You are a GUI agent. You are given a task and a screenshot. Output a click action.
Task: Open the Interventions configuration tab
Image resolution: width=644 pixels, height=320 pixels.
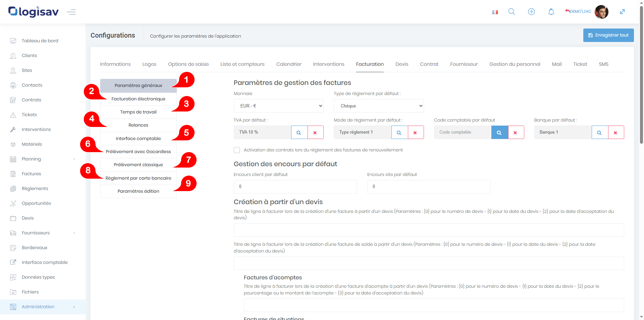328,64
